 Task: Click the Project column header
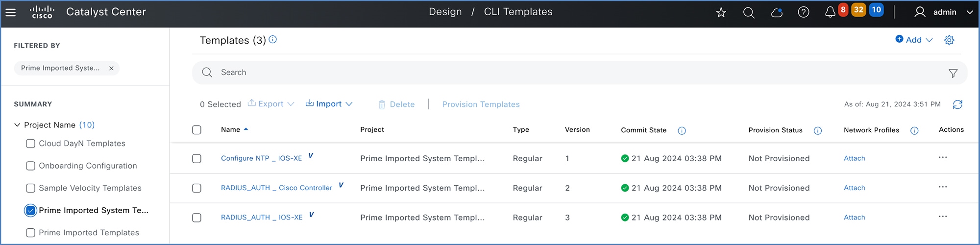[x=372, y=129]
